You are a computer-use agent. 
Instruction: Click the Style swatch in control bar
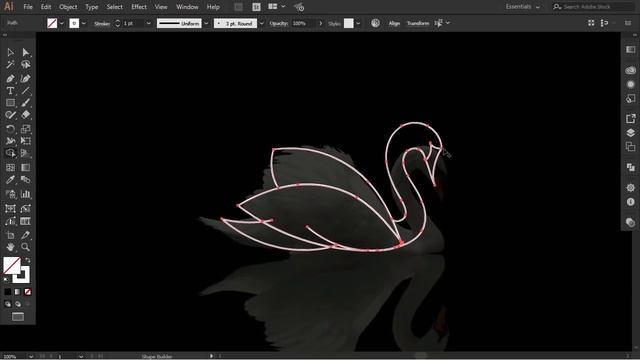point(348,23)
